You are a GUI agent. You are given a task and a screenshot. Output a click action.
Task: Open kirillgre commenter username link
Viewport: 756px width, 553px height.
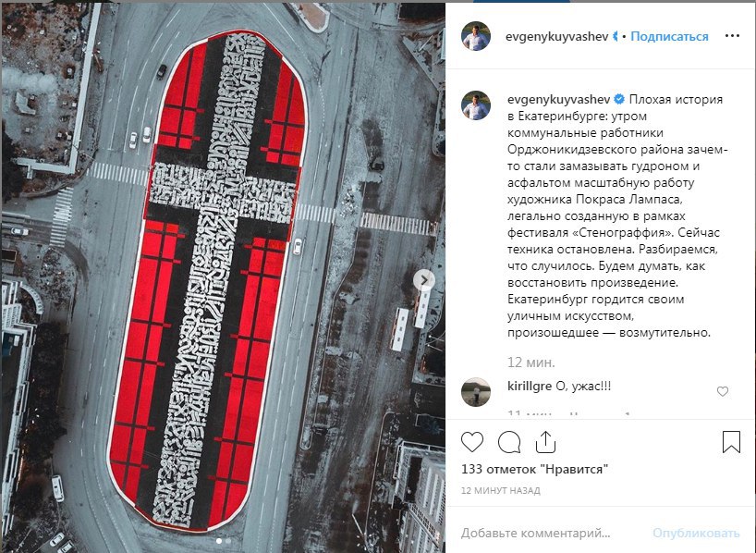coord(530,386)
